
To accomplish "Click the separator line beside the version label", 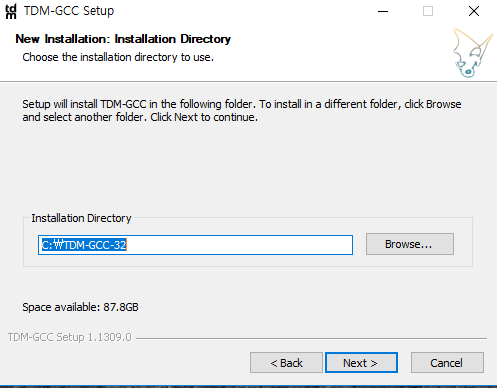I will 311,338.
